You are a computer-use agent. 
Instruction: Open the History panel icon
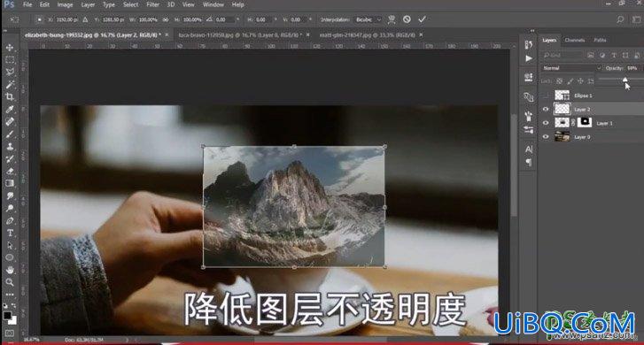(529, 45)
